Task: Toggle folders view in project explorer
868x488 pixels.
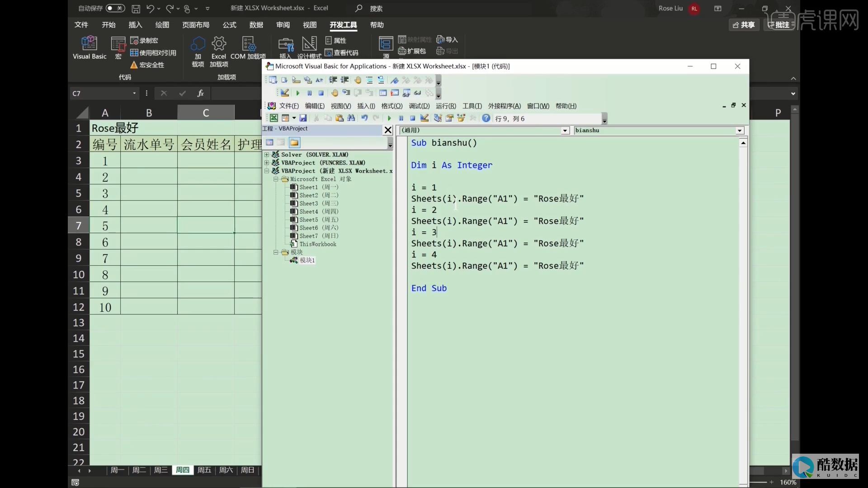Action: [x=294, y=143]
